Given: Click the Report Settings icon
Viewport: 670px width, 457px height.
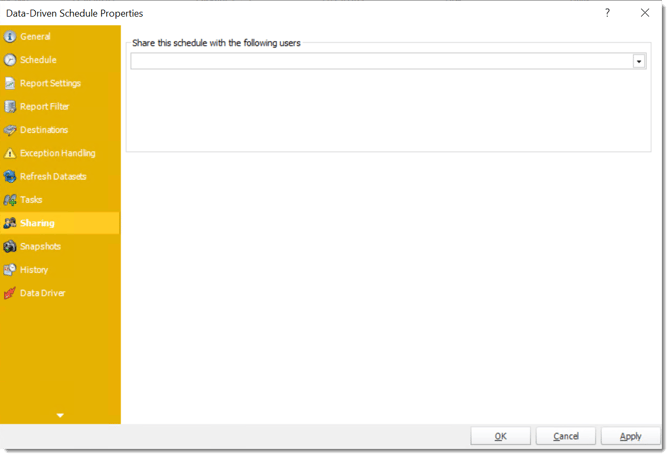Looking at the screenshot, I should click(x=10, y=83).
